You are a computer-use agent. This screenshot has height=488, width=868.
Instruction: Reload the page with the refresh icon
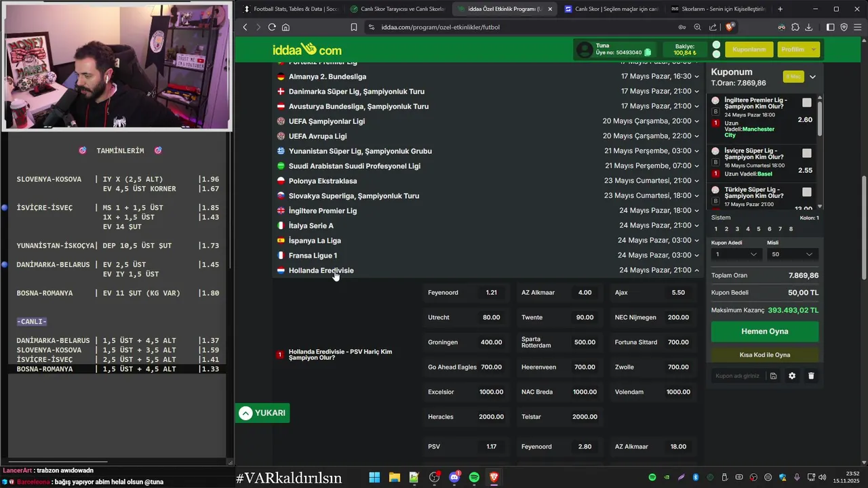272,27
